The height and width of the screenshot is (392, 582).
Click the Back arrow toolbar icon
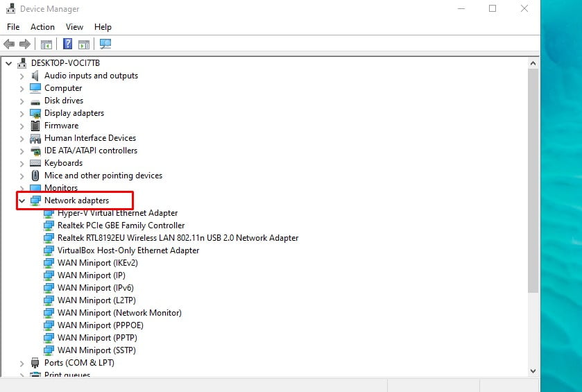point(9,44)
